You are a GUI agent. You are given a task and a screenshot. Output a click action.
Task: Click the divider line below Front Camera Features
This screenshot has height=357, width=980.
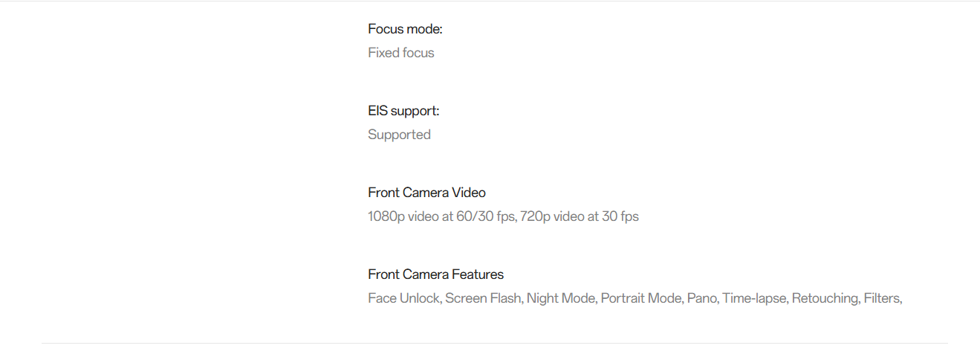pyautogui.click(x=494, y=343)
